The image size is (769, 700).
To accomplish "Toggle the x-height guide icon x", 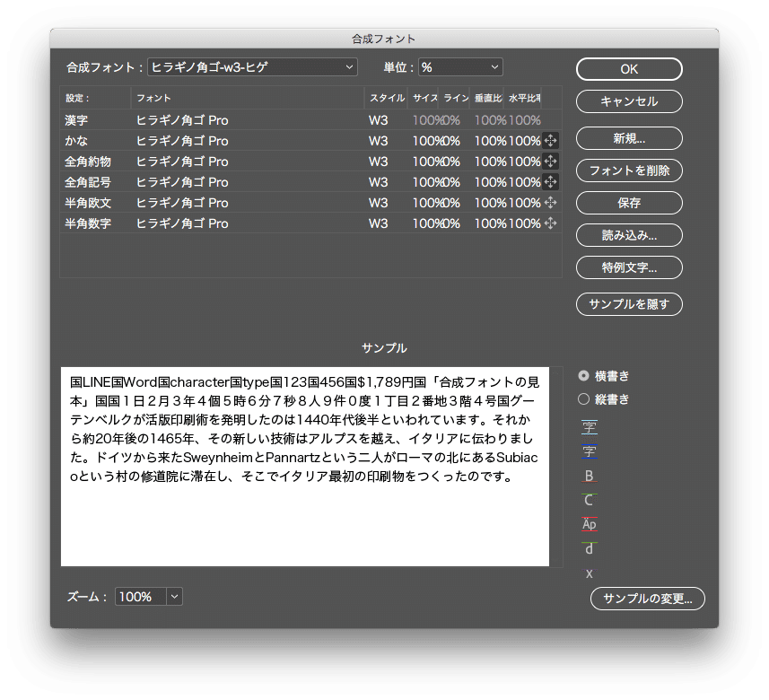I will point(589,573).
